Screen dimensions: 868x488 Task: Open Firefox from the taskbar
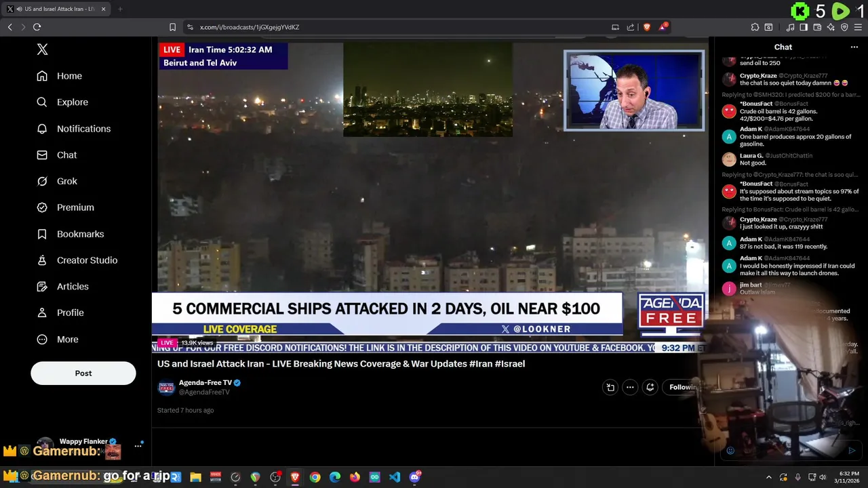[x=355, y=477]
